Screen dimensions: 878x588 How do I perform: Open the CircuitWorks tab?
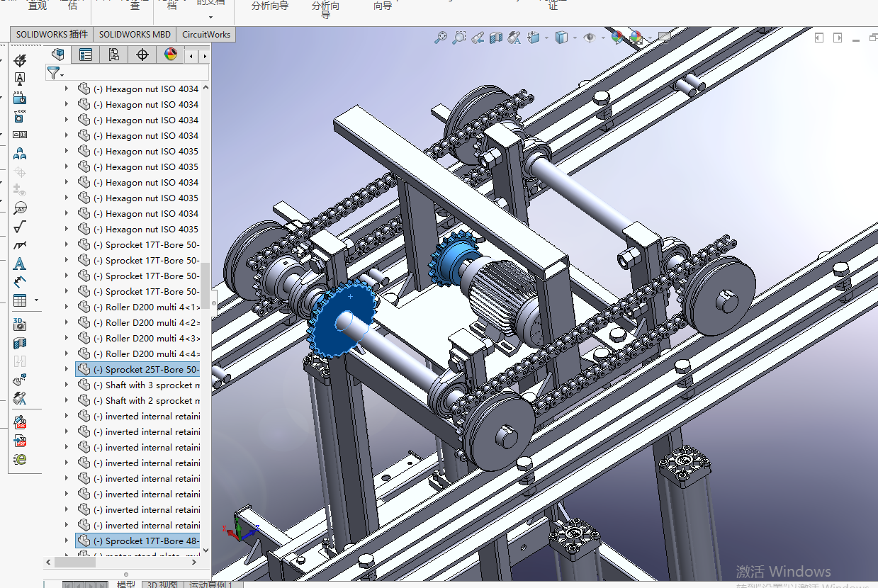206,34
